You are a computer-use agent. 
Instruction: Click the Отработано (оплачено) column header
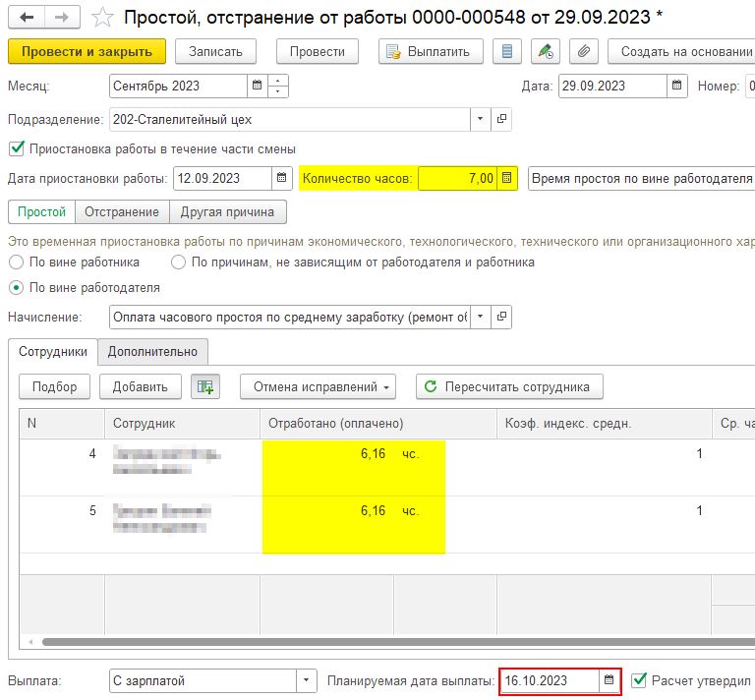point(377,423)
